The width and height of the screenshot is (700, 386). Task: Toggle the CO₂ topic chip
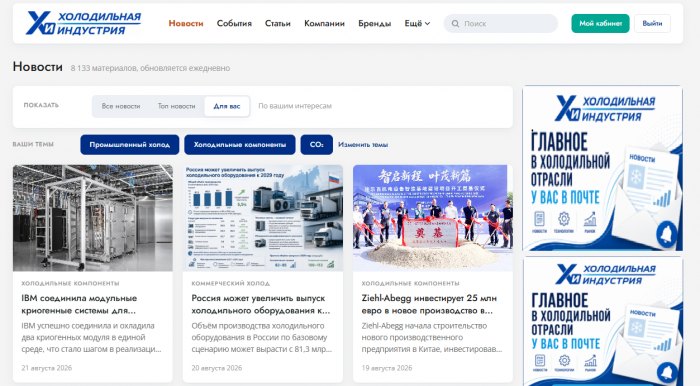[317, 145]
